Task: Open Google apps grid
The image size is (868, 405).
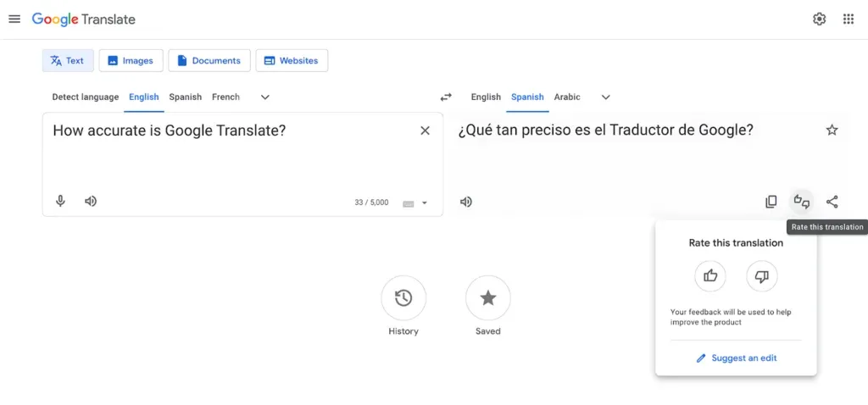Action: pyautogui.click(x=848, y=19)
